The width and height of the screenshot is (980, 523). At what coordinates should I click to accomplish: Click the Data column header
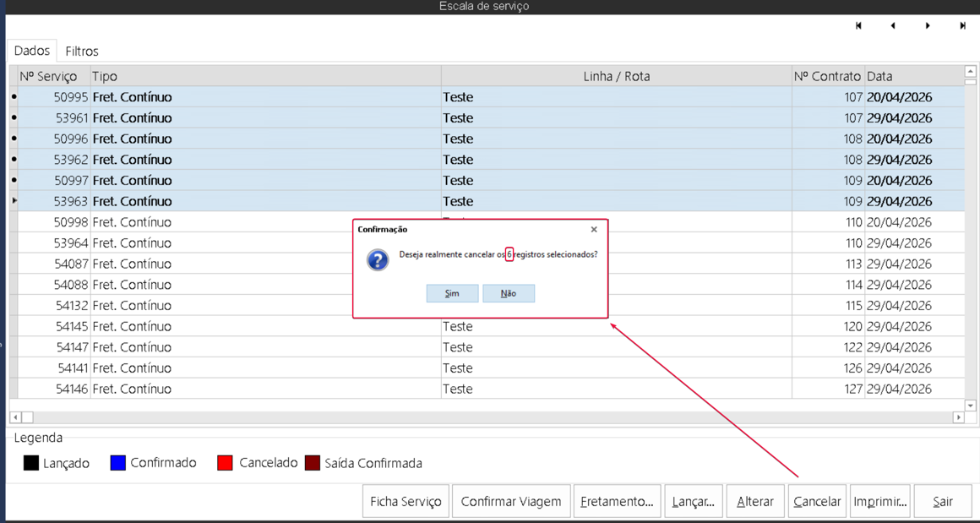point(914,76)
